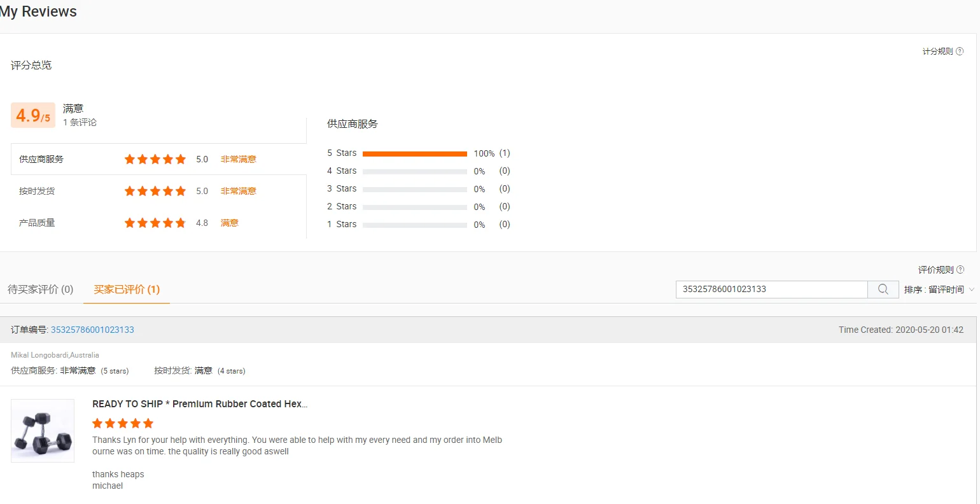Screen dimensions: 980x504
Task: Click the 计分规则 link text
Action: pyautogui.click(x=937, y=52)
